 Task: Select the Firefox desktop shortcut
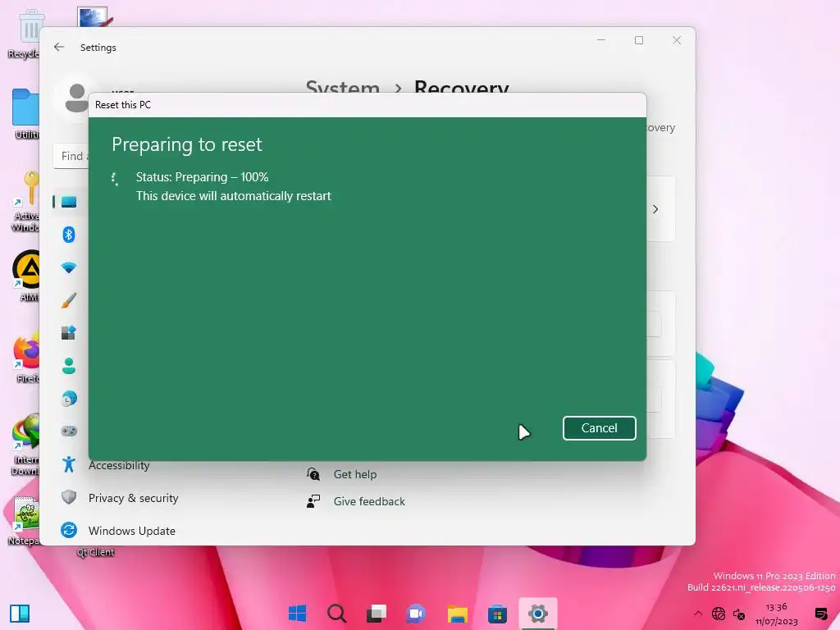(26, 358)
